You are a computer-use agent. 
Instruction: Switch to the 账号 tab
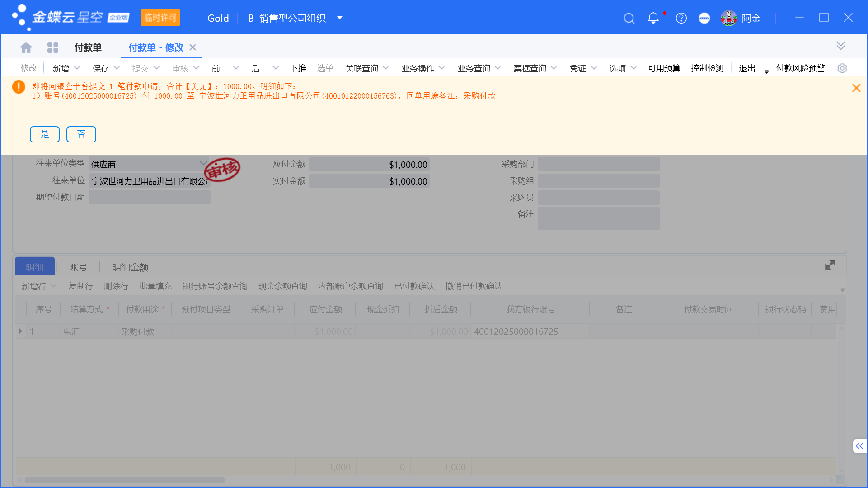click(78, 267)
